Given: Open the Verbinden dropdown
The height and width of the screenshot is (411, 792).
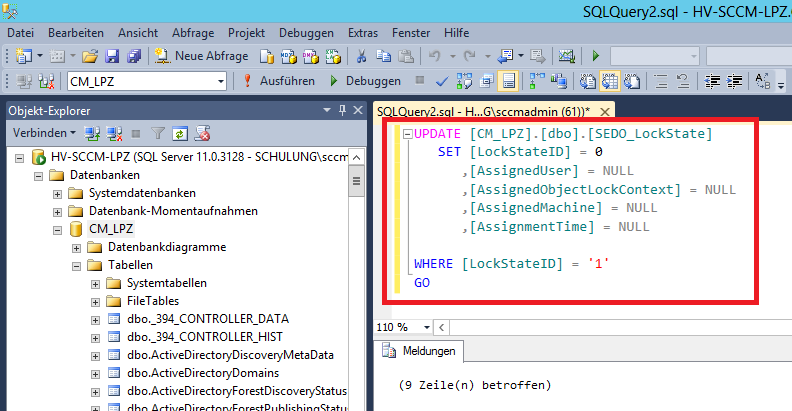Looking at the screenshot, I should [44, 132].
